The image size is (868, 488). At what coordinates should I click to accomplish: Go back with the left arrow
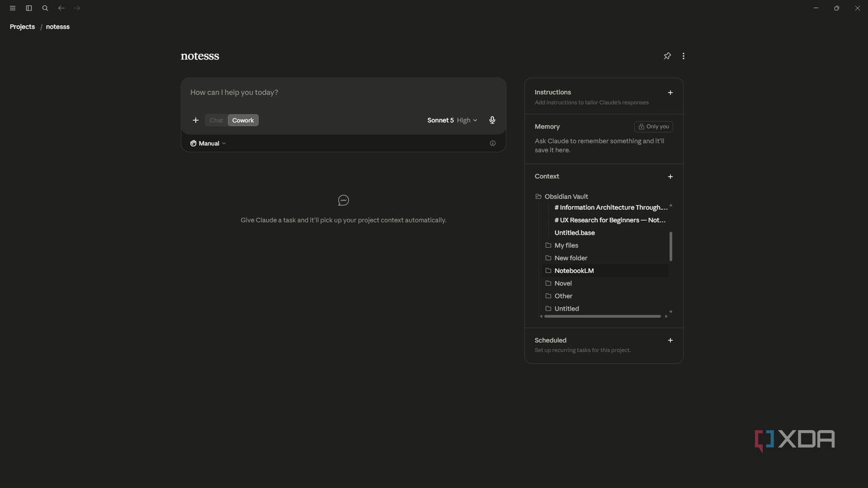(62, 8)
